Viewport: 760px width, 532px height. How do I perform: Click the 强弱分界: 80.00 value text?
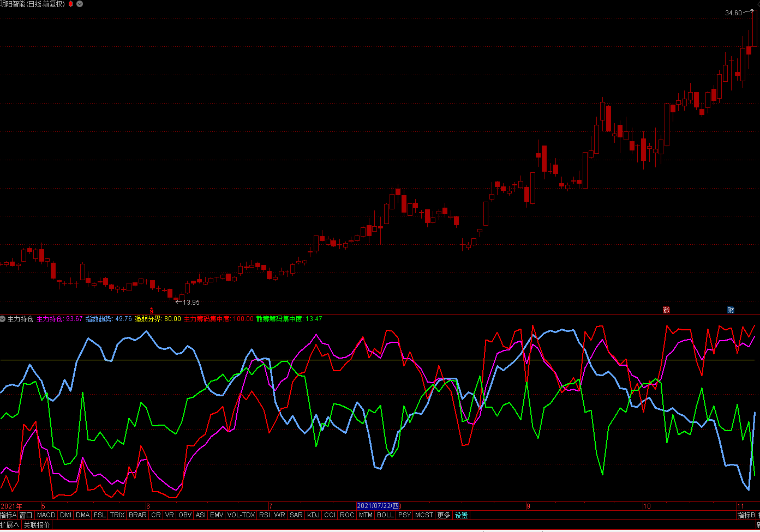pos(158,319)
